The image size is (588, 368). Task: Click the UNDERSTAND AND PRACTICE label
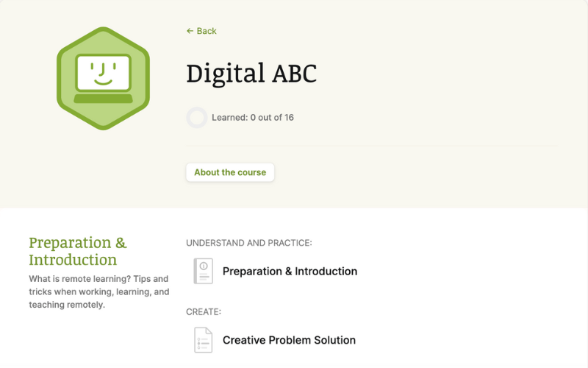[248, 243]
